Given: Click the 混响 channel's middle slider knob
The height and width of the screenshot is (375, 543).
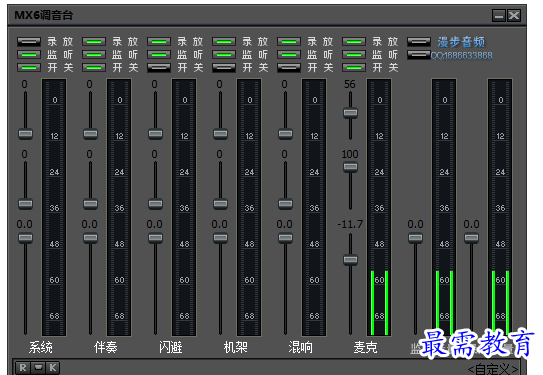Looking at the screenshot, I should tap(285, 204).
